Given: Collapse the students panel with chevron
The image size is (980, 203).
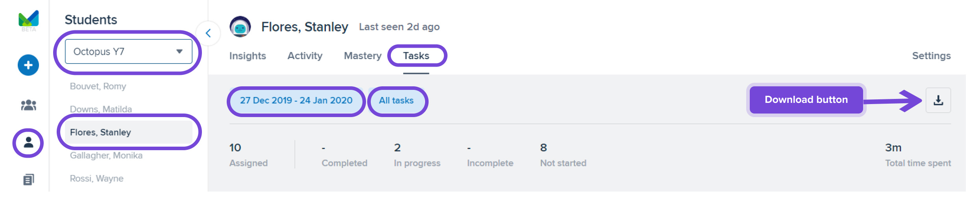Looking at the screenshot, I should (208, 33).
